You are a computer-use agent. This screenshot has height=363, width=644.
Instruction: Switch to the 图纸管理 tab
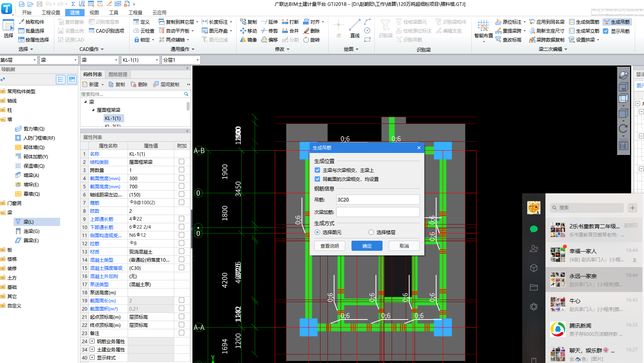coord(118,75)
